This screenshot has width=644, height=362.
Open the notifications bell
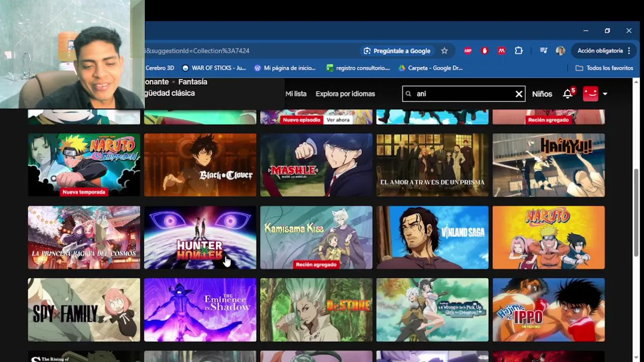[x=568, y=94]
